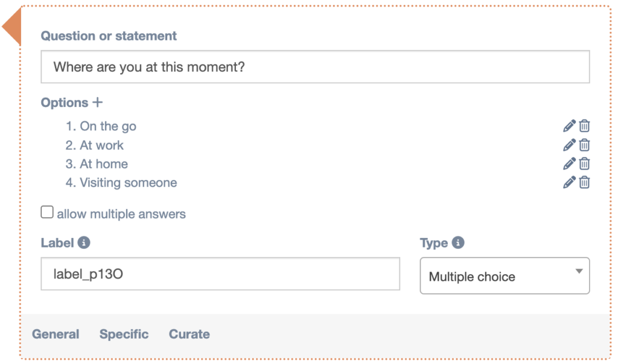This screenshot has width=618, height=364.
Task: Add a new option with plus icon
Action: 97,103
